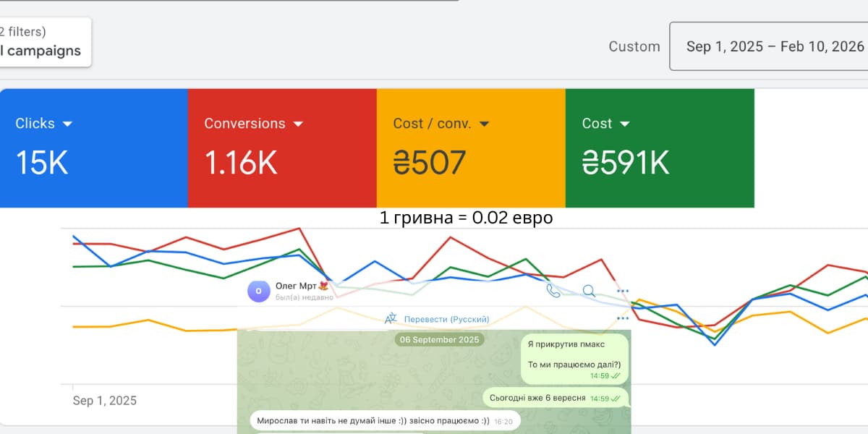Click the '06 September 2025' date pill

pyautogui.click(x=439, y=339)
